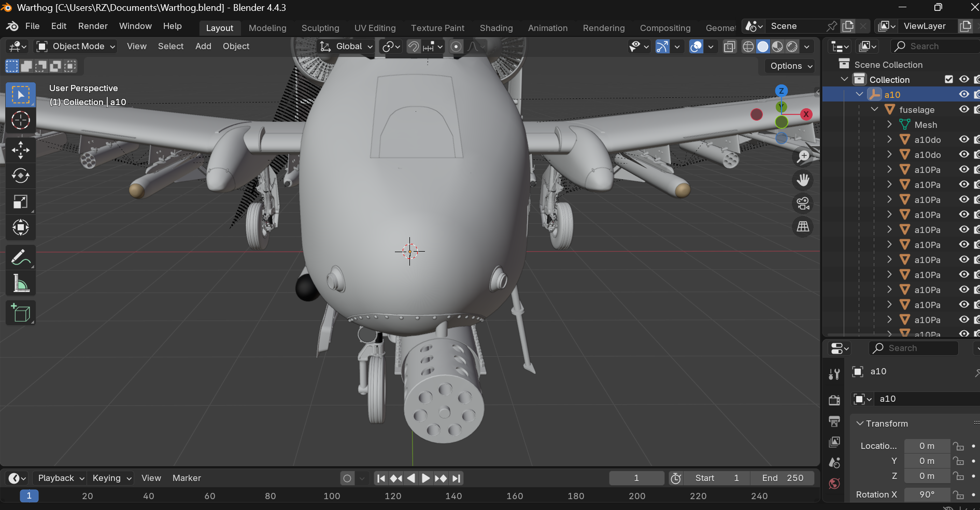
Task: Open the Render properties tab
Action: point(834,400)
